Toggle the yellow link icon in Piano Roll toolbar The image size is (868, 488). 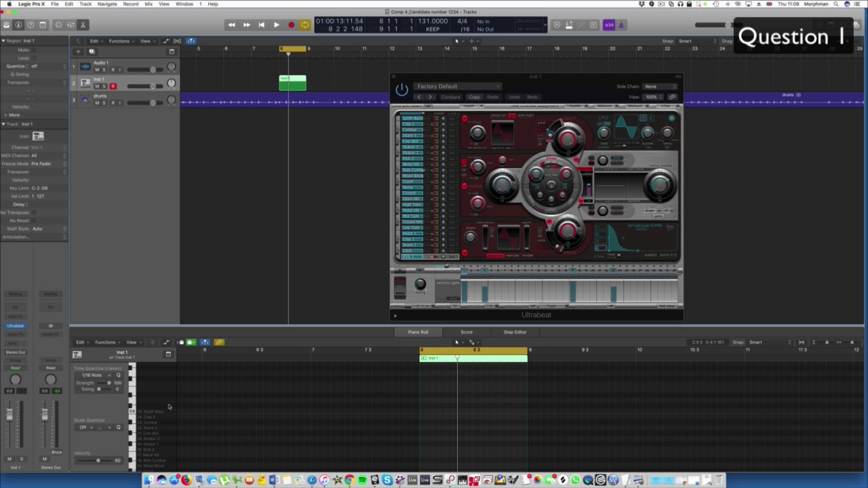pos(219,342)
